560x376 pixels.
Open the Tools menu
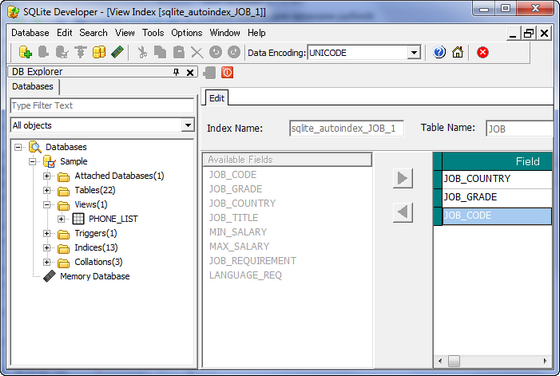pyautogui.click(x=153, y=33)
